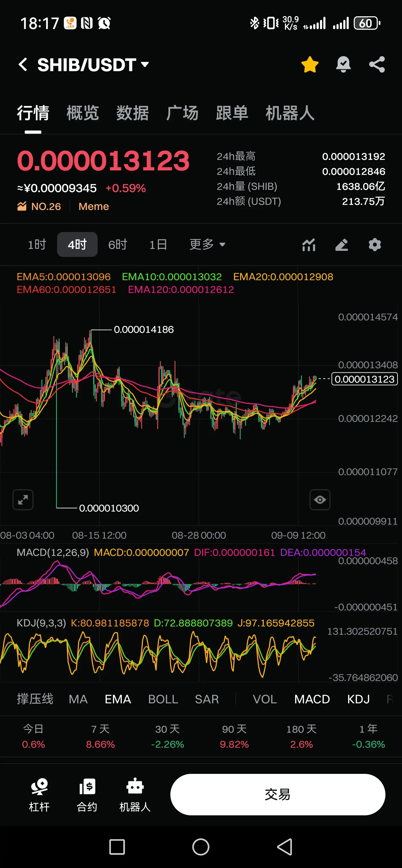Tap the NO.26 ranking label
402x868 pixels.
tap(39, 206)
